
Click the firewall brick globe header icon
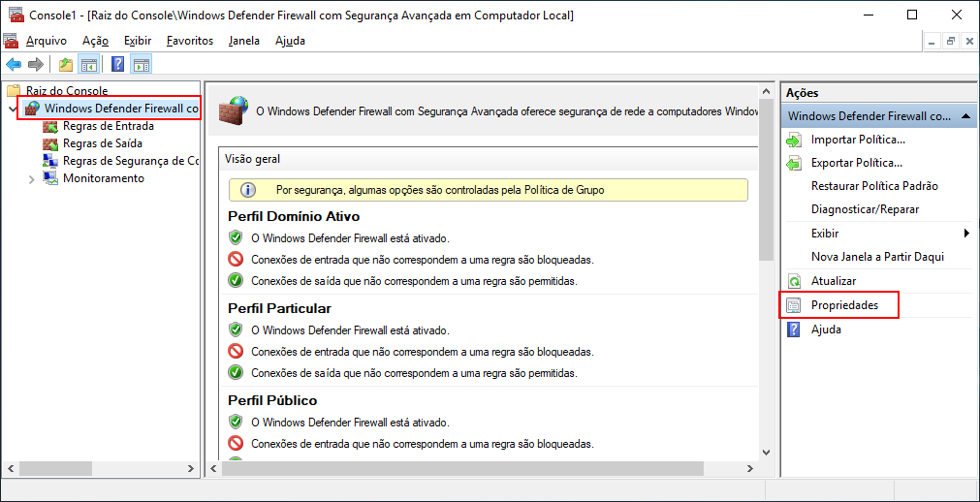coord(233,110)
